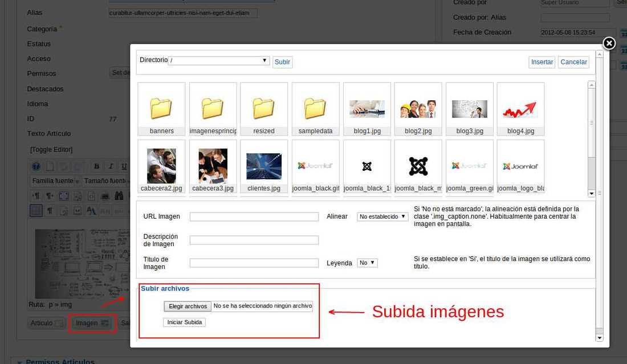Toggle underline formatting in the editor
The width and height of the screenshot is (627, 364).
tap(124, 166)
